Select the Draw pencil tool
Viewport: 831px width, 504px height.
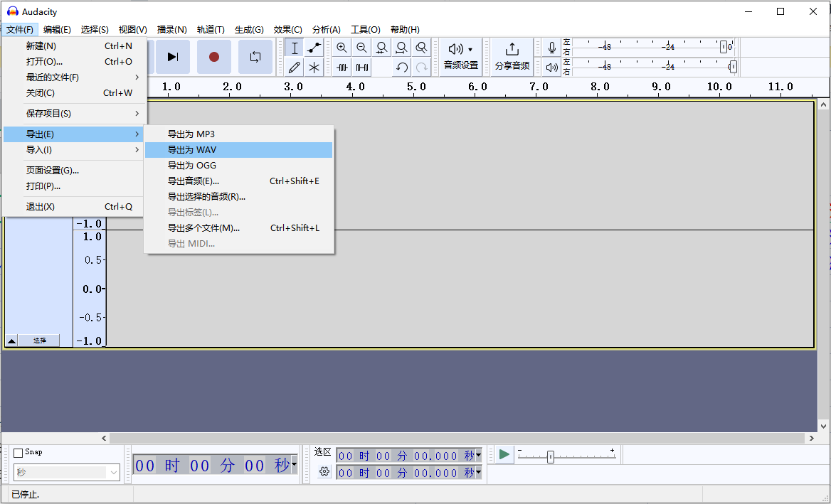[x=294, y=68]
